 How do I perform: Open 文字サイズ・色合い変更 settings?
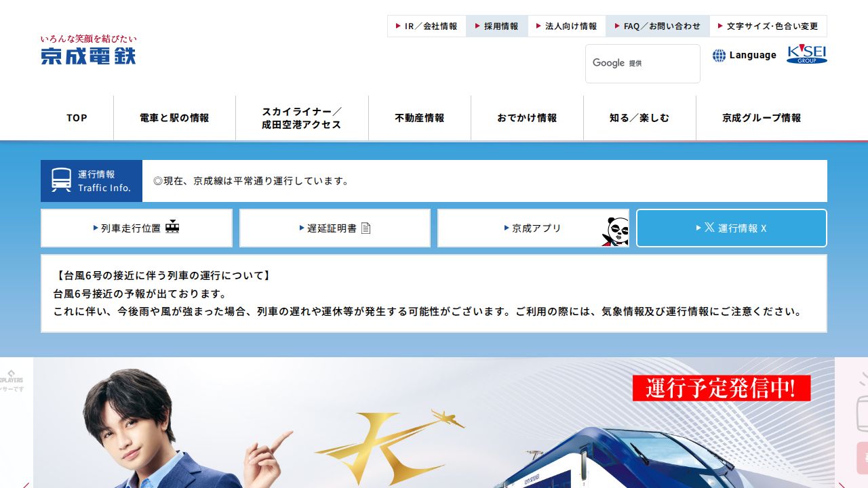pos(768,26)
